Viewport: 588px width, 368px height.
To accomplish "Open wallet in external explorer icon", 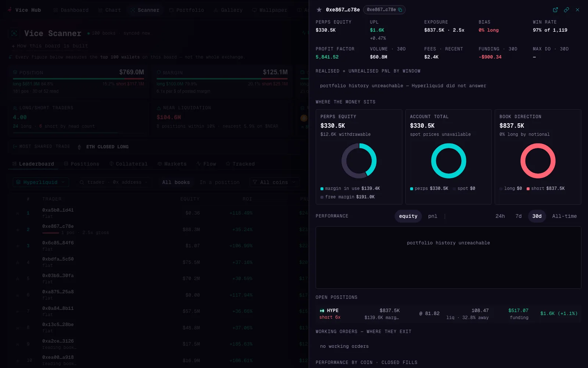I will 555,10.
